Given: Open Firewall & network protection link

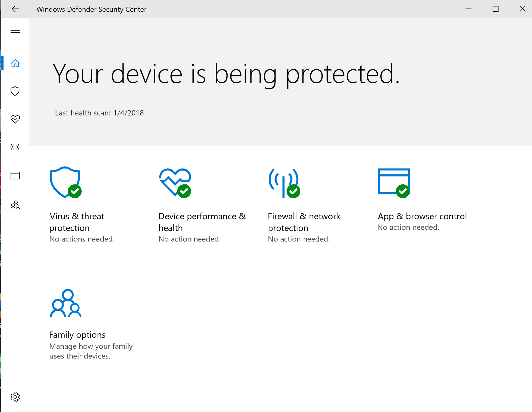Looking at the screenshot, I should [304, 222].
